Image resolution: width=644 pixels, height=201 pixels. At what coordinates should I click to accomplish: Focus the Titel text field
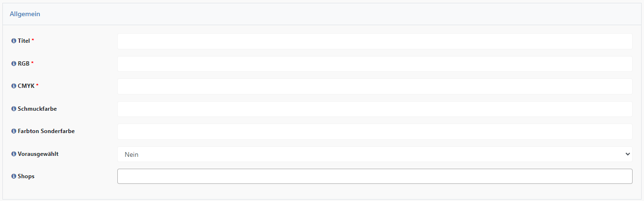coord(375,41)
